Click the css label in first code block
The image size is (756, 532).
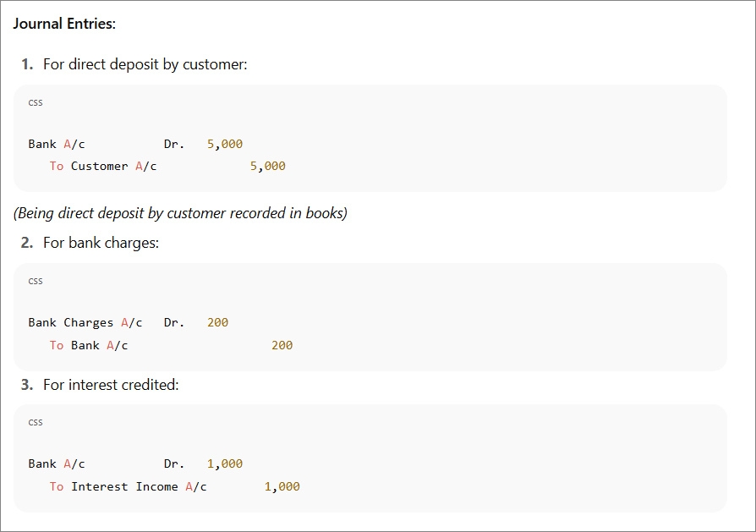coord(36,102)
